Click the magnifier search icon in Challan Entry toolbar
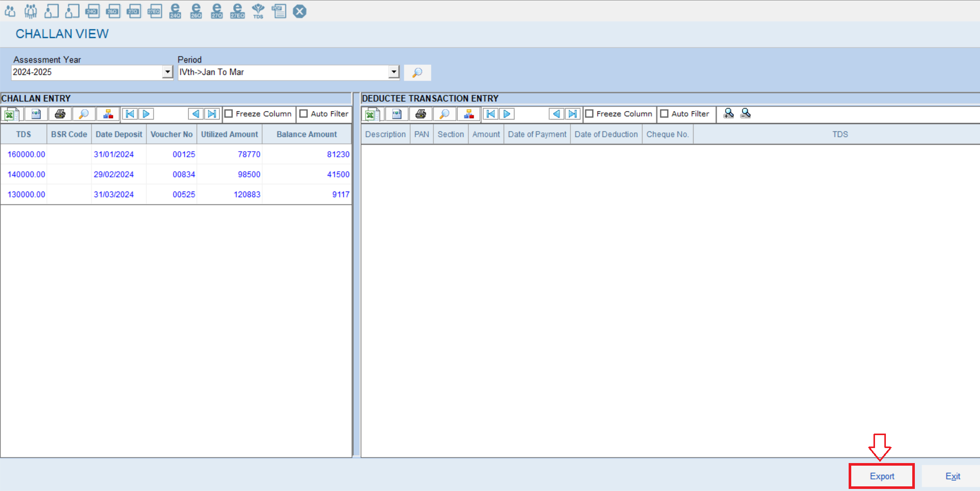Image resolution: width=980 pixels, height=491 pixels. (84, 114)
